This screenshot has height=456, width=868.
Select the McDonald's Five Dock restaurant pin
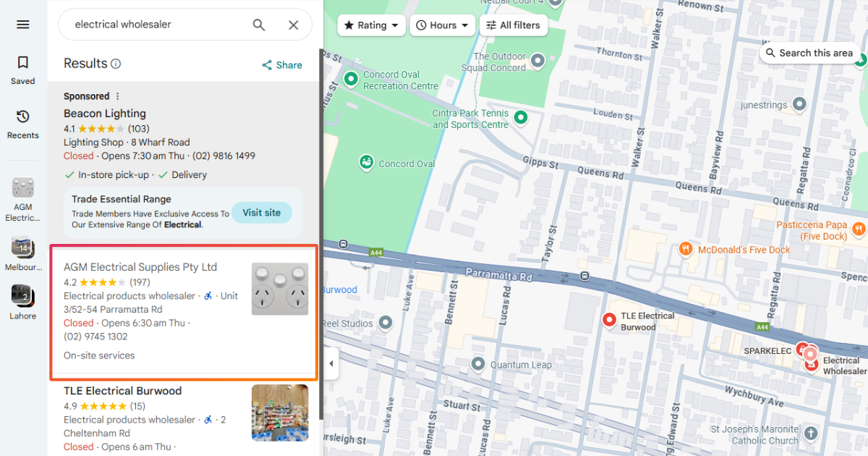[x=686, y=249]
